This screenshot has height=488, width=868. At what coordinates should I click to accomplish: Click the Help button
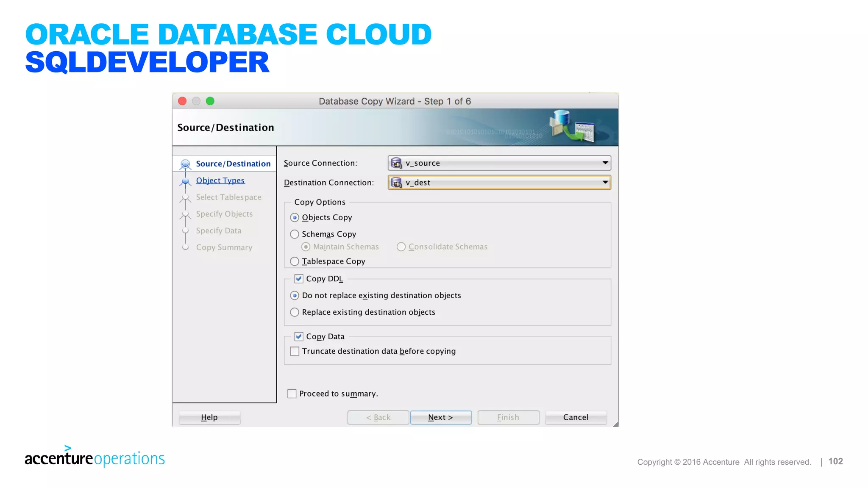pos(209,417)
